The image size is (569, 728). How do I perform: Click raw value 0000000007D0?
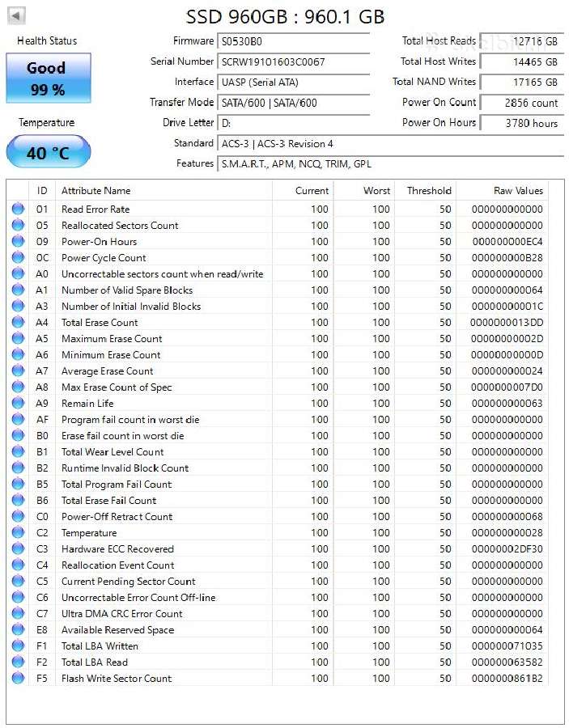tap(507, 387)
